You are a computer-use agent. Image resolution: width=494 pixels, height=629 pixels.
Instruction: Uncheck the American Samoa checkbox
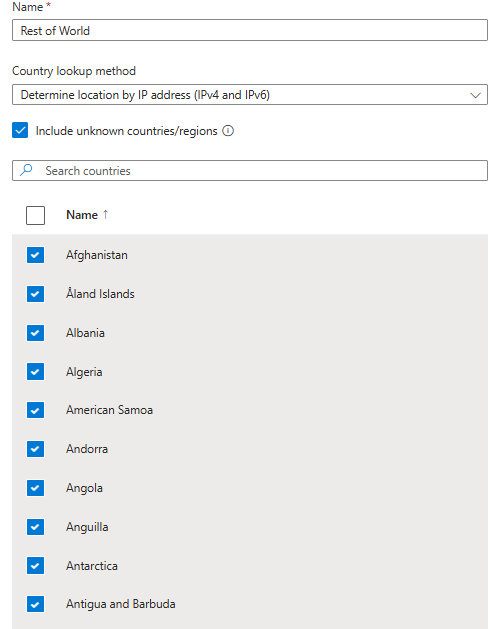tap(35, 410)
